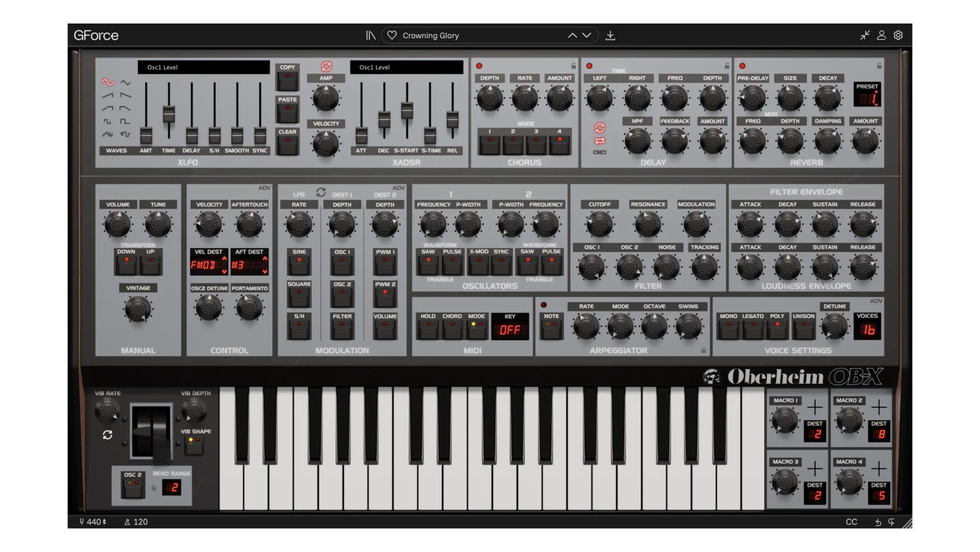Enable the Chorus power LED
This screenshot has width=980, height=552.
pos(479,66)
